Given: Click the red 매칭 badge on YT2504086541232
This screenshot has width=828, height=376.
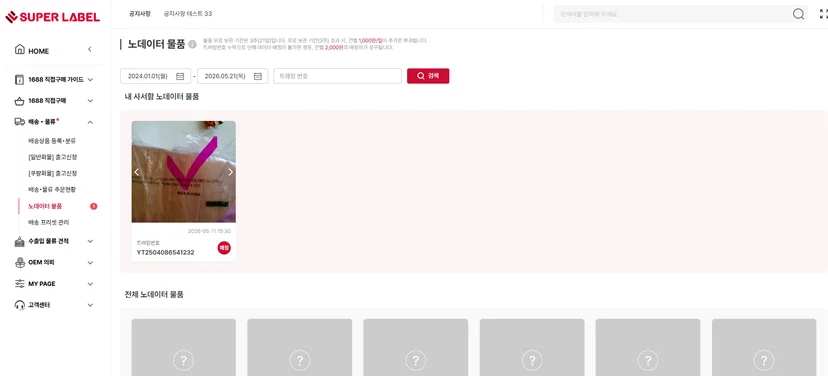Looking at the screenshot, I should (224, 248).
